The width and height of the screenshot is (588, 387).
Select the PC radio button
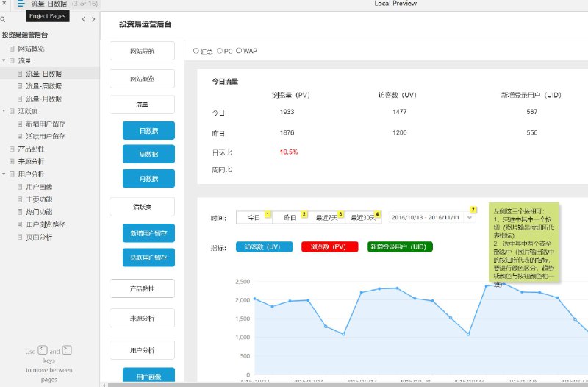[x=220, y=51]
